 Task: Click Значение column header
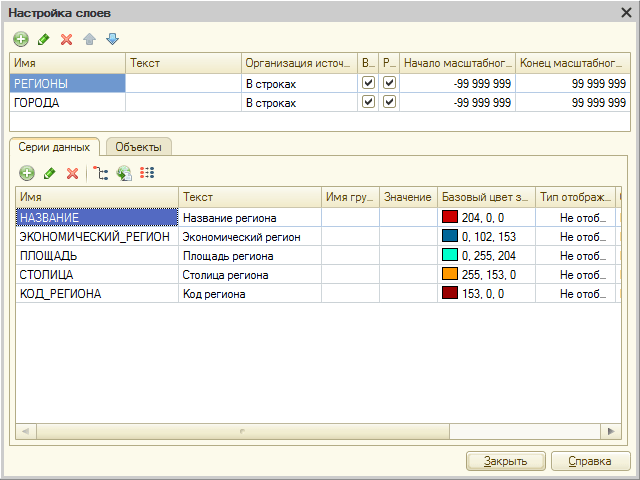tap(409, 197)
